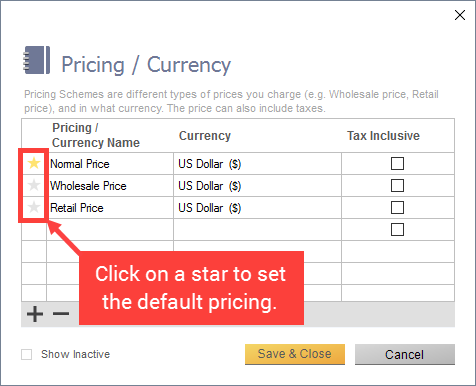The width and height of the screenshot is (476, 386).
Task: Open currency selector for Normal Price row
Action: [257, 164]
